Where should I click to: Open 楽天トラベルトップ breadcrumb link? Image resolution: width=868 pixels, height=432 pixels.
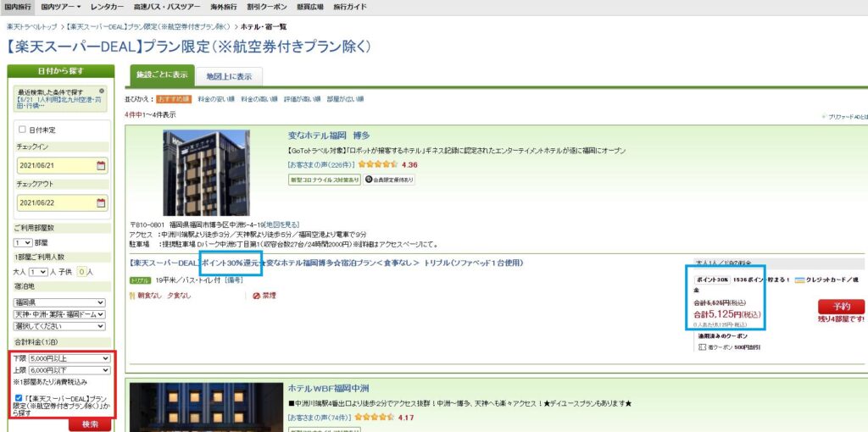pos(31,26)
